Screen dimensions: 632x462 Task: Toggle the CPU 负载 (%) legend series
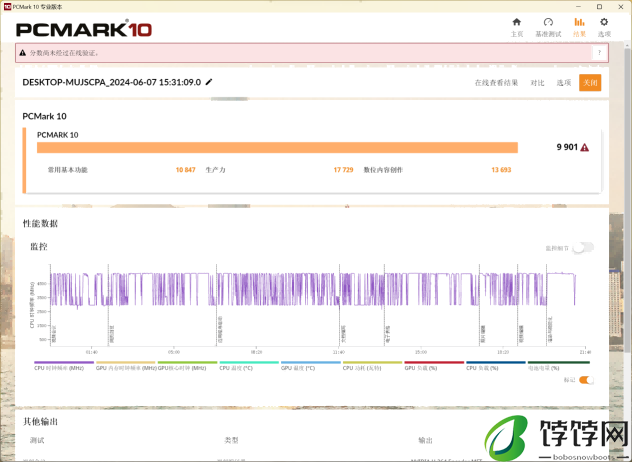click(x=496, y=366)
